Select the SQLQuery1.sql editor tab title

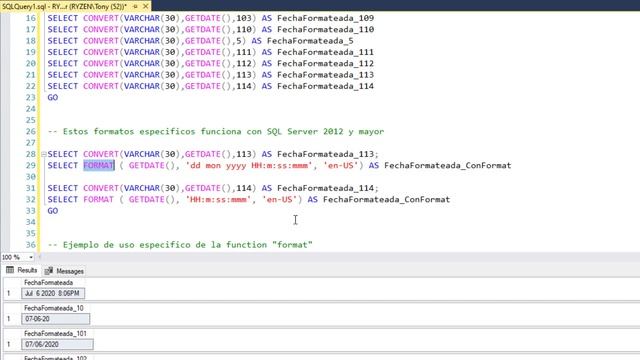tap(64, 6)
